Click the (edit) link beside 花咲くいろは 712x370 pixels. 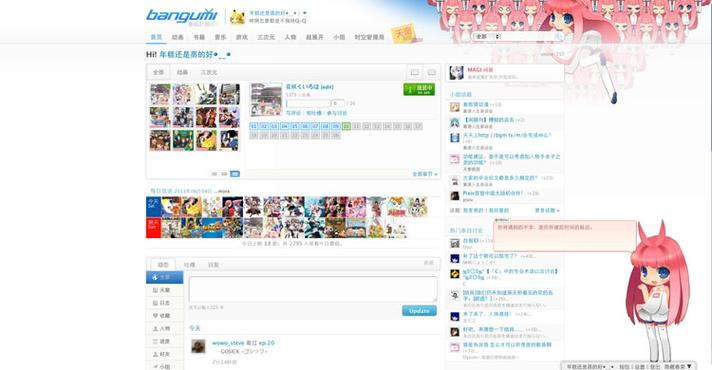pyautogui.click(x=327, y=87)
